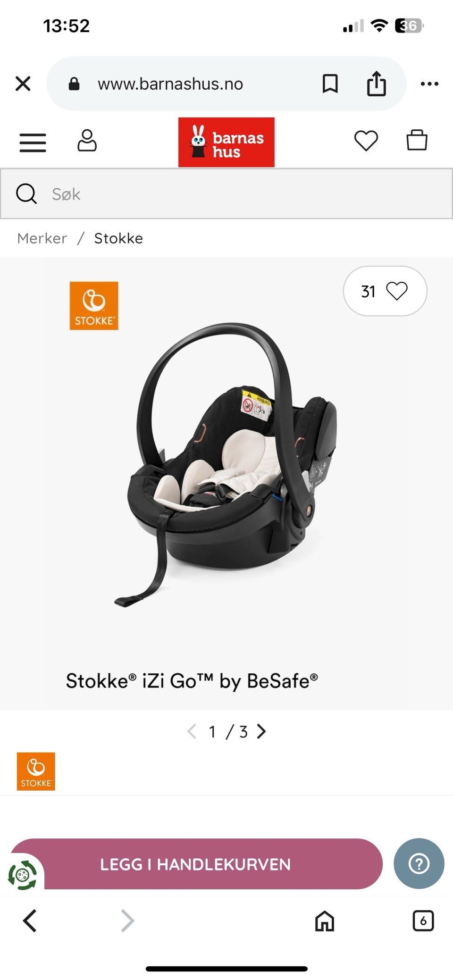Tap the small Stokke brand logo below the image
This screenshot has height=980, width=453.
(x=36, y=771)
